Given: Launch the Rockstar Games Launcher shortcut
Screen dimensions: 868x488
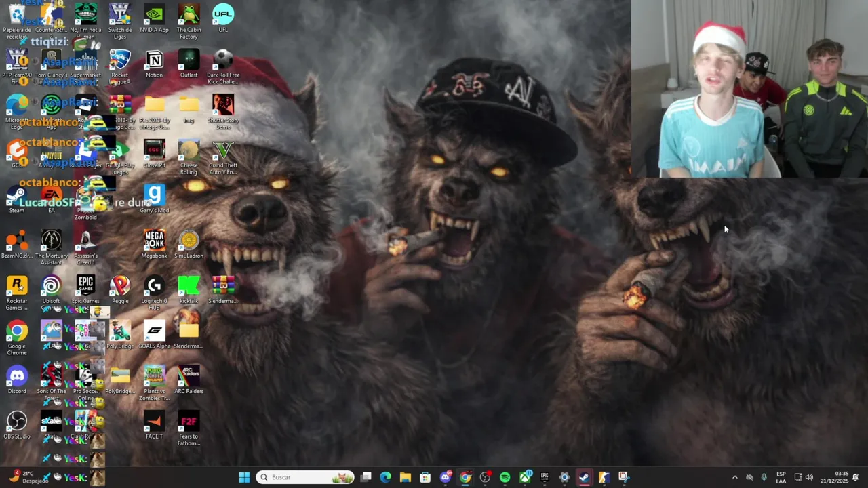Looking at the screenshot, I should pos(17,293).
